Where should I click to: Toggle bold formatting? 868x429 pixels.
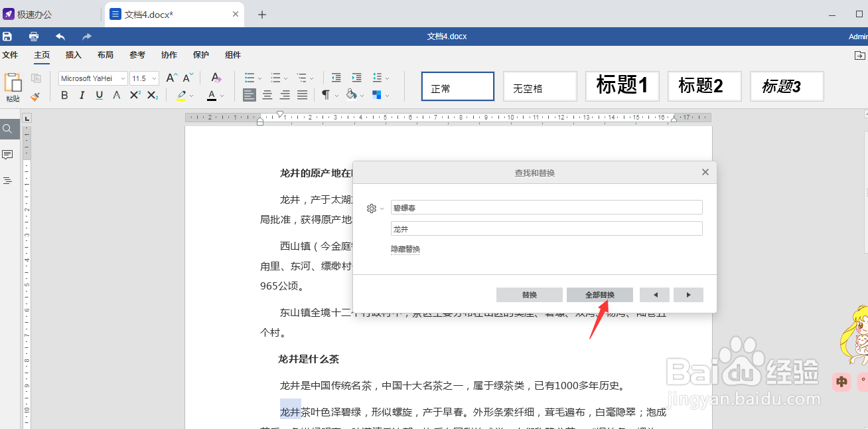tap(64, 95)
